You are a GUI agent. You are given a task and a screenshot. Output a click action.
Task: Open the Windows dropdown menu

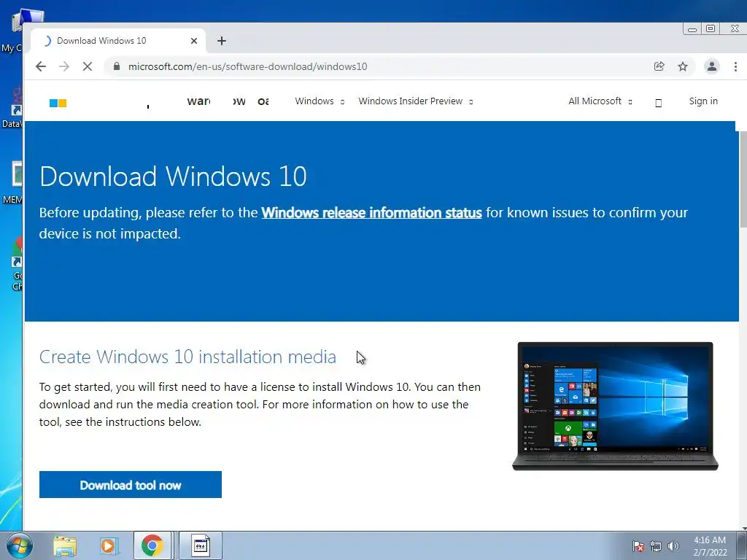coord(320,101)
